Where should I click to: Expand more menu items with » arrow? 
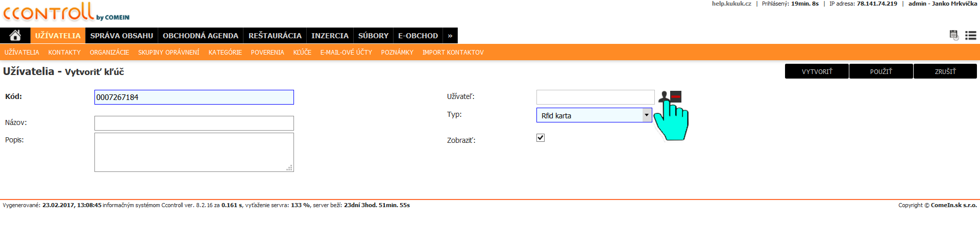point(450,36)
